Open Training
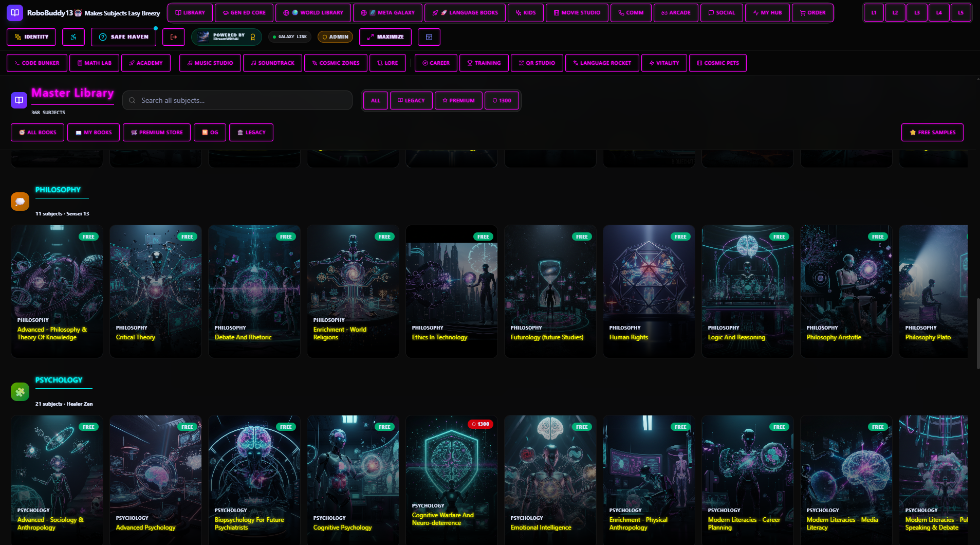Viewport: 980px width, 545px height. [484, 63]
